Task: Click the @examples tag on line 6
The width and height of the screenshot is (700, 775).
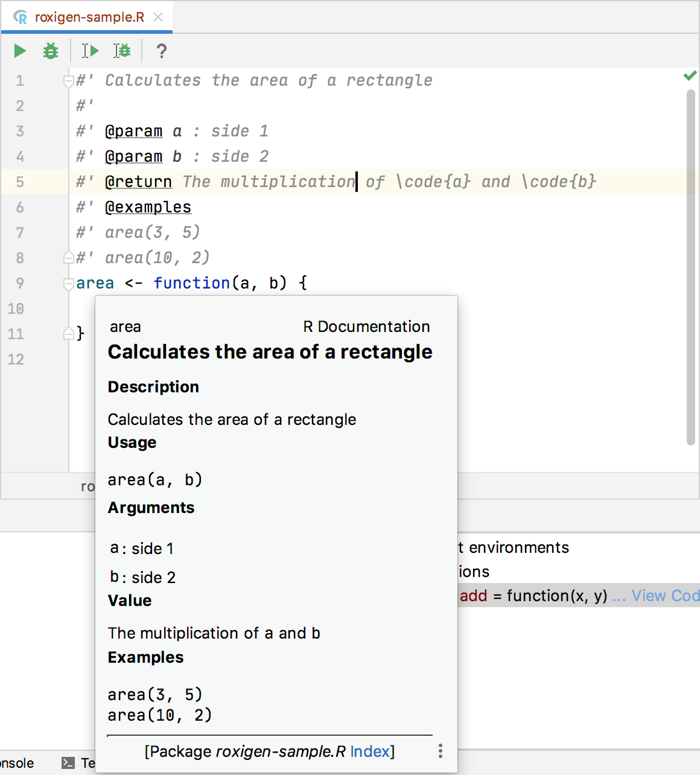Action: click(x=148, y=207)
